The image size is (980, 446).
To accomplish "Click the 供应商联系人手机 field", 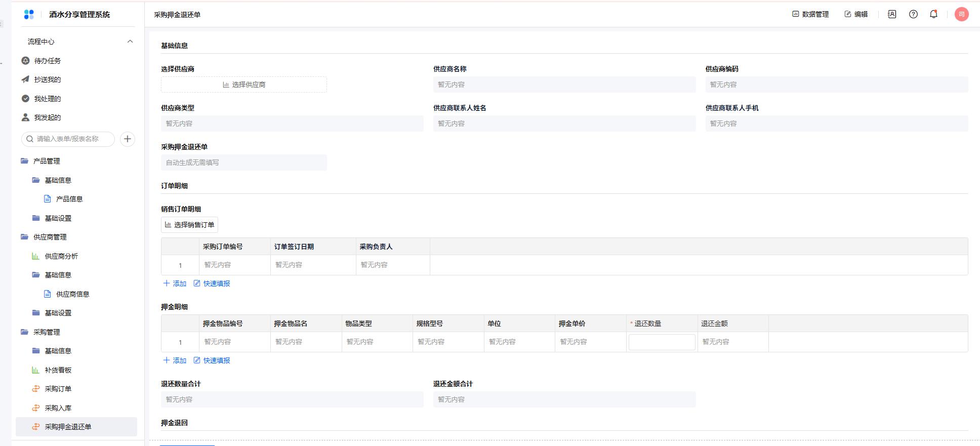I will pos(837,124).
